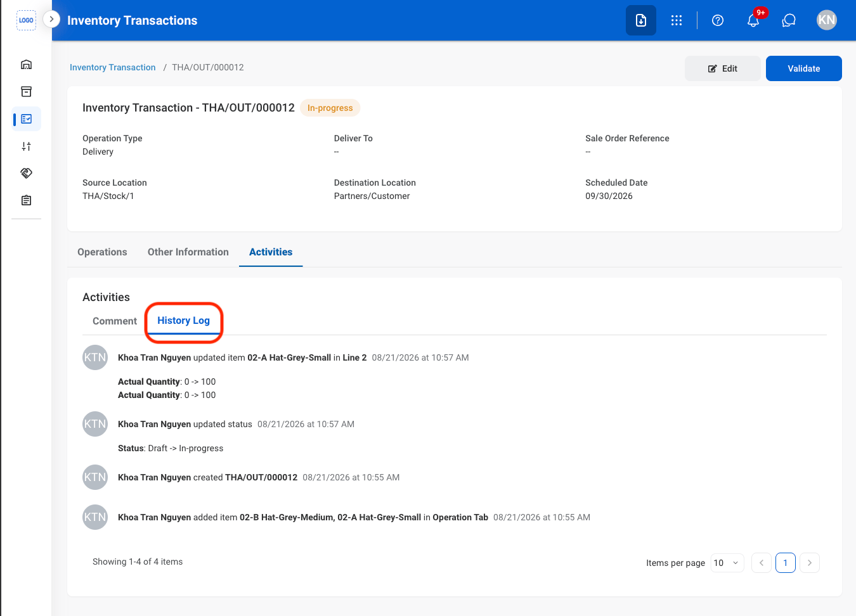Screen dimensions: 856x616
Task: Click the Validate button
Action: [804, 68]
